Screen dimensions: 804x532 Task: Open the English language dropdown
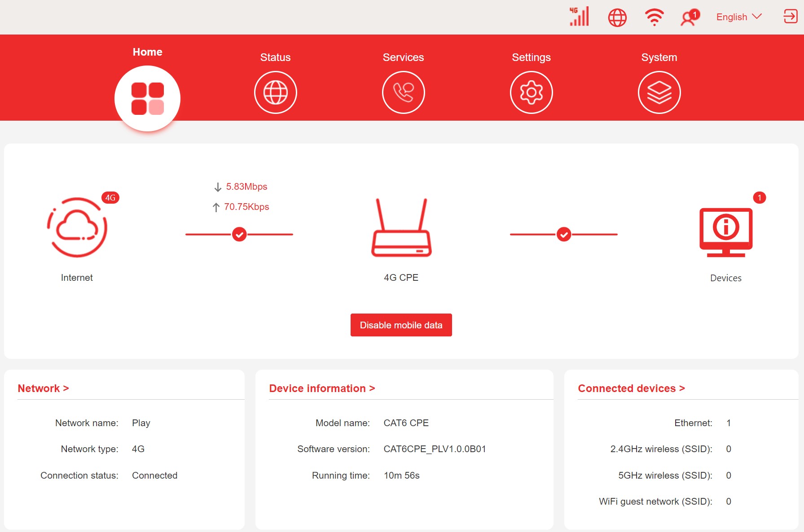pyautogui.click(x=738, y=17)
